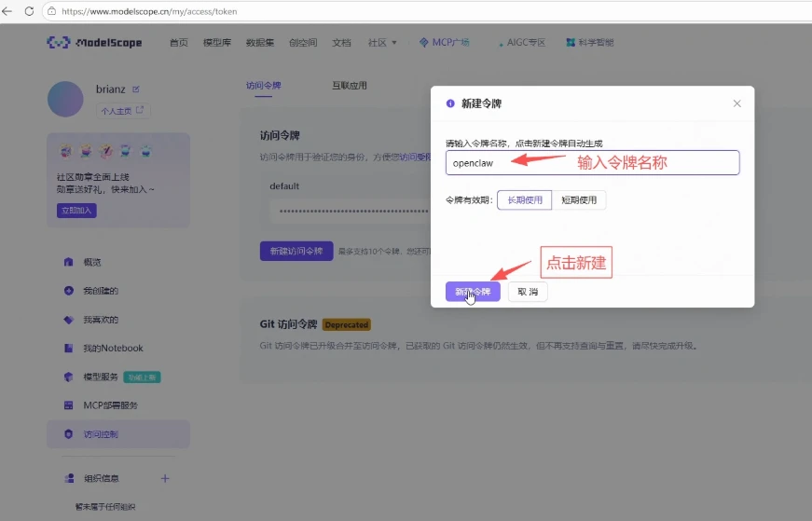
Task: Click the ModelScope logo
Action: [94, 43]
